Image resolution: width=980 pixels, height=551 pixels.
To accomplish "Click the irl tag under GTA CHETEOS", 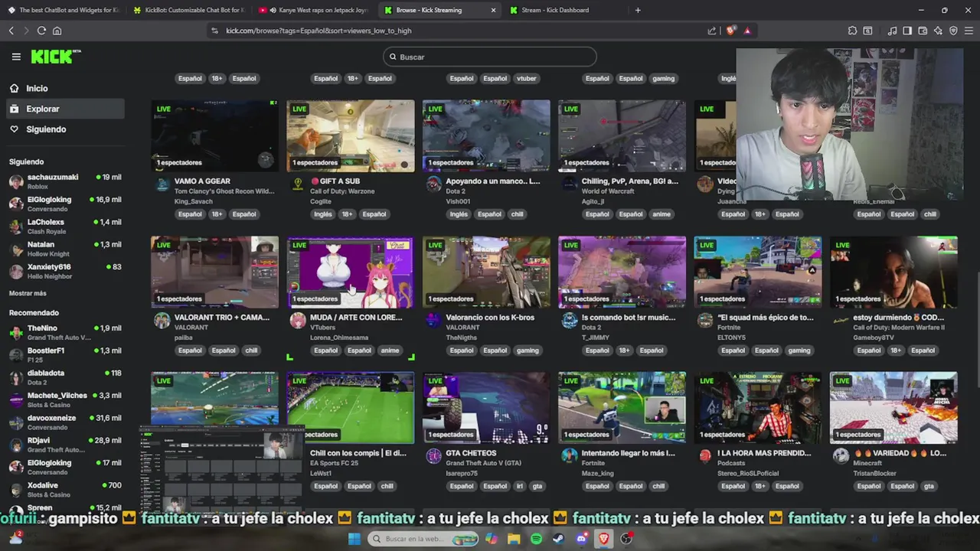I will (519, 486).
